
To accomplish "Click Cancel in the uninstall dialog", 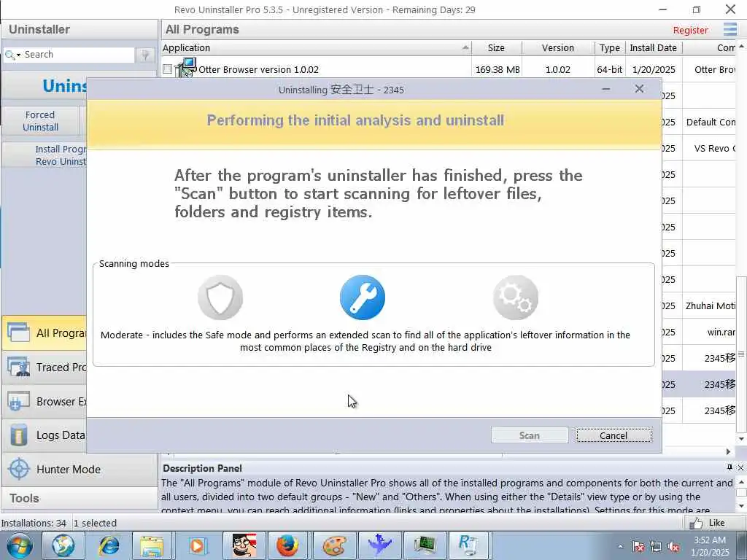I will (614, 435).
